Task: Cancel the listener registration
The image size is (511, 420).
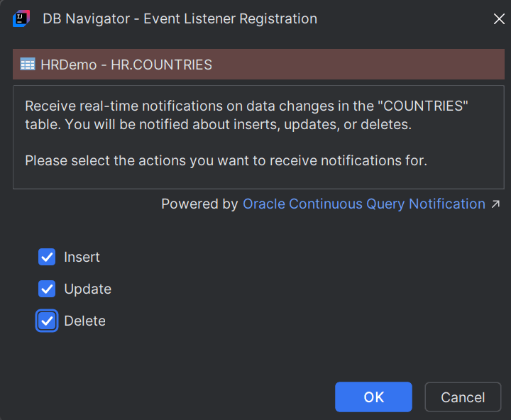Action: 463,397
